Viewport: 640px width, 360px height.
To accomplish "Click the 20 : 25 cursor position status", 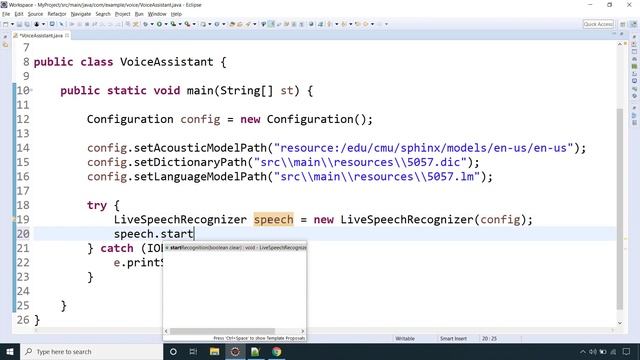I will (489, 338).
